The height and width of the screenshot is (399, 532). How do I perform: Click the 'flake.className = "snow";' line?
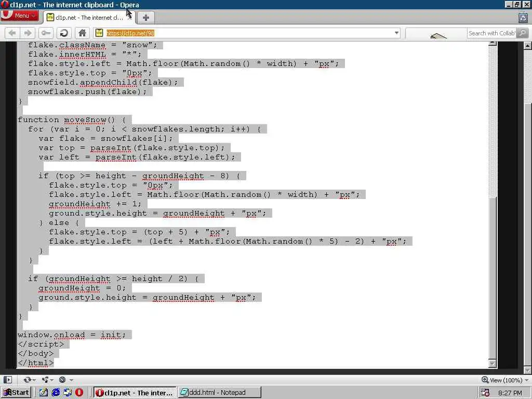click(x=92, y=45)
